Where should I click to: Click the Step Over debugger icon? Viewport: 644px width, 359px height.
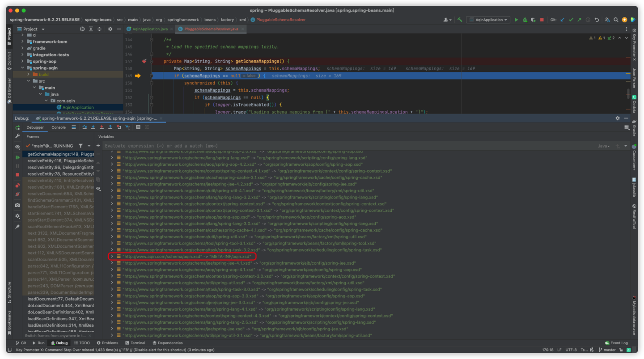(x=85, y=127)
